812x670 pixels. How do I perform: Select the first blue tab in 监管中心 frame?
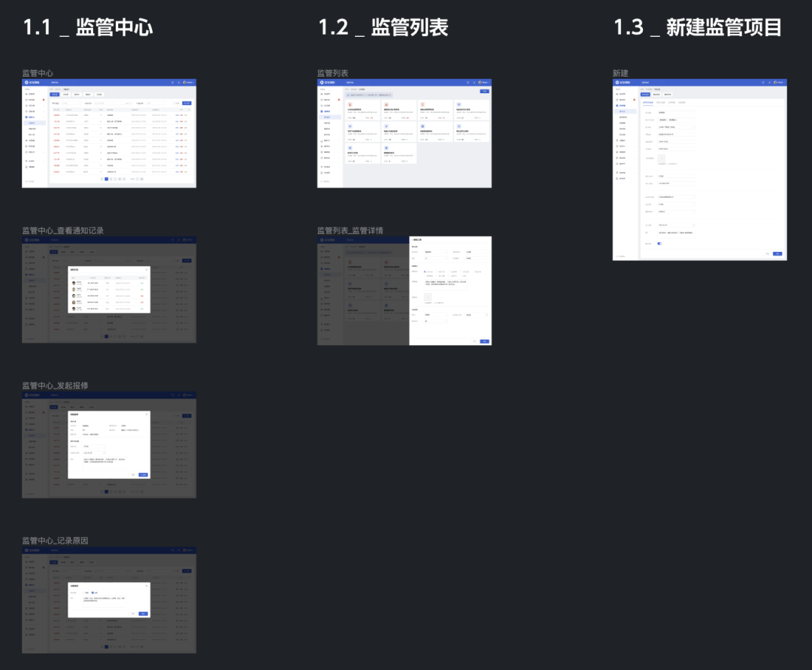click(x=54, y=95)
